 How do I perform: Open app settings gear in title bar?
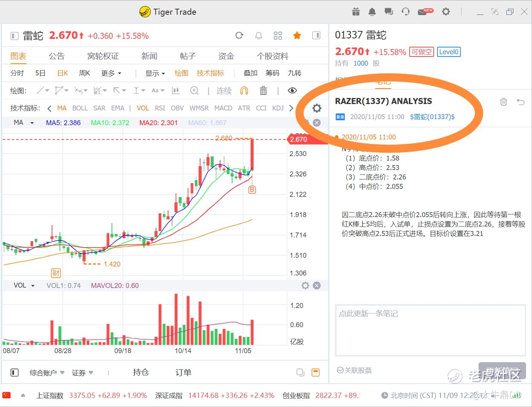coord(446,12)
